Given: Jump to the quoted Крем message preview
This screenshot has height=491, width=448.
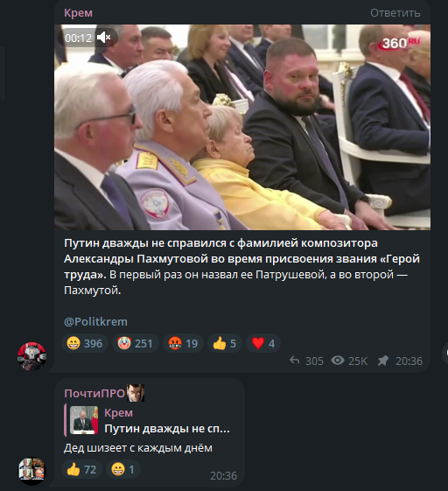Looking at the screenshot, I should tap(150, 420).
